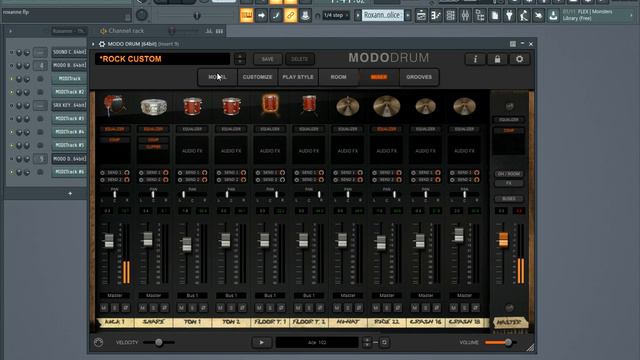The width and height of the screenshot is (640, 360).
Task: Click the DELETE preset button
Action: click(299, 59)
